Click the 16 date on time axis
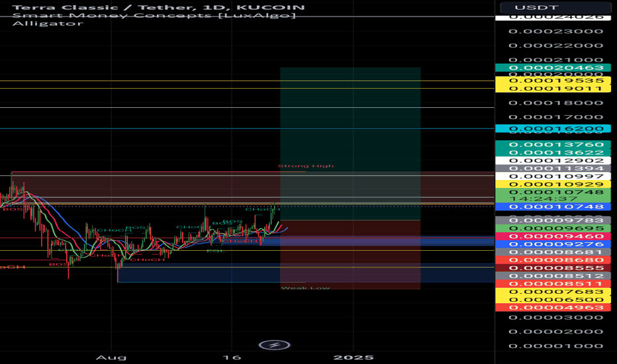617x364 pixels. 232,357
